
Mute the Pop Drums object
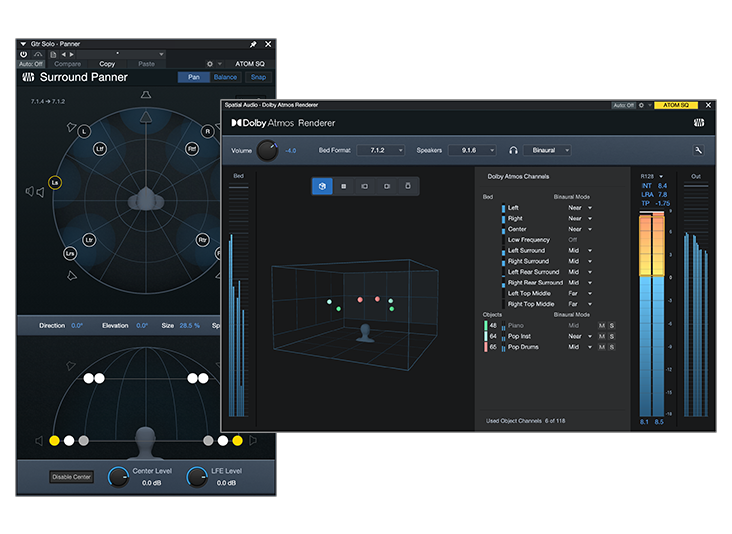click(x=601, y=347)
